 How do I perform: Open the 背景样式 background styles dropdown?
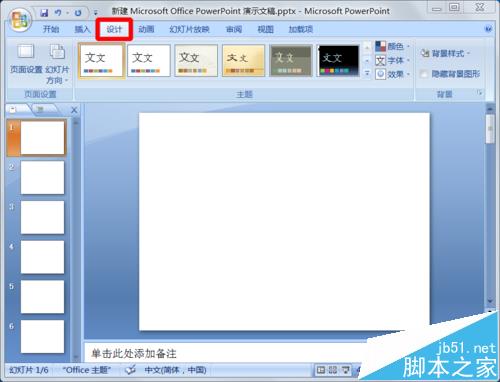pos(445,53)
